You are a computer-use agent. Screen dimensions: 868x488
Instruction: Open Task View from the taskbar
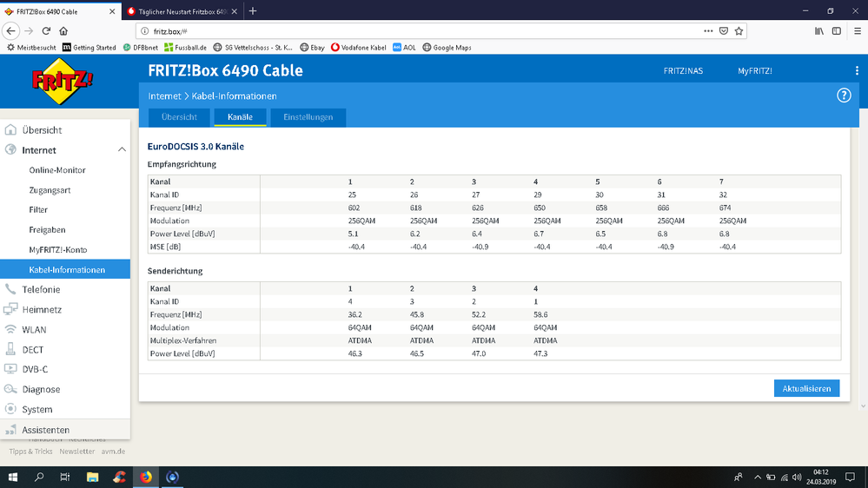(65, 477)
